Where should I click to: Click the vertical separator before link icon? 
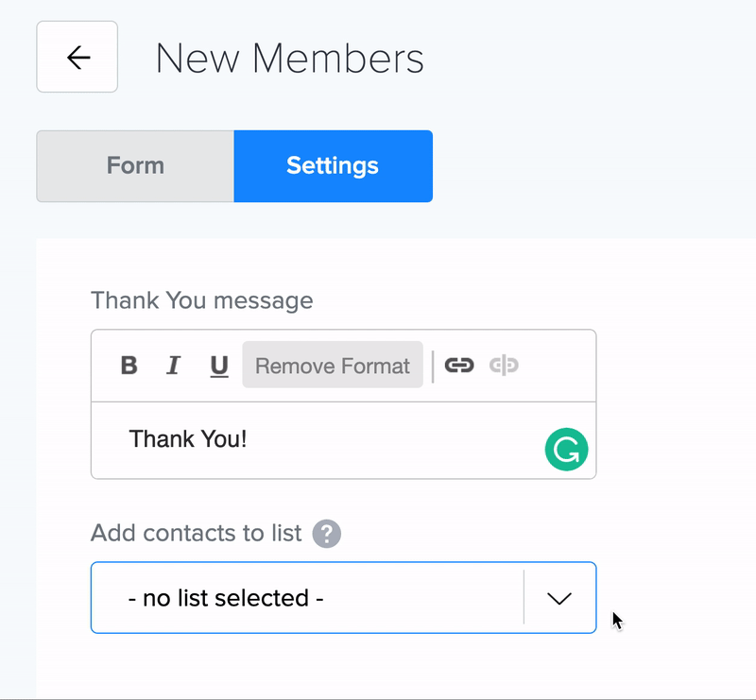click(x=433, y=367)
